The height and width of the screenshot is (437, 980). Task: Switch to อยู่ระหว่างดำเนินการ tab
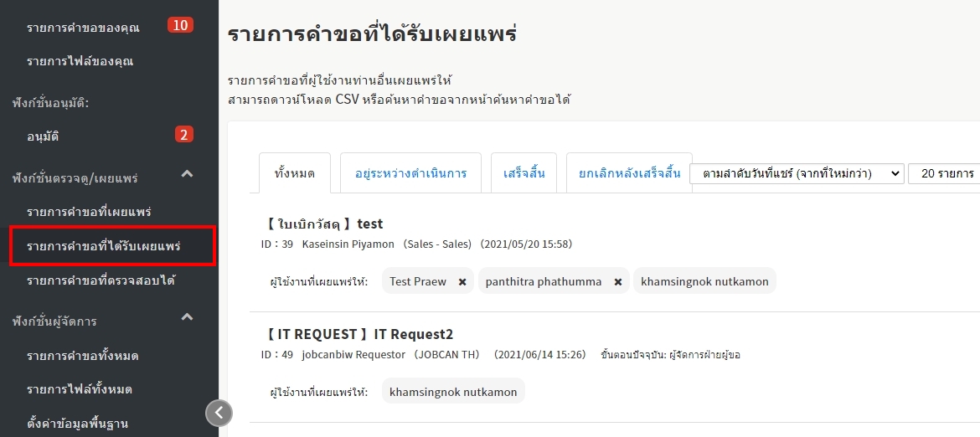point(410,174)
